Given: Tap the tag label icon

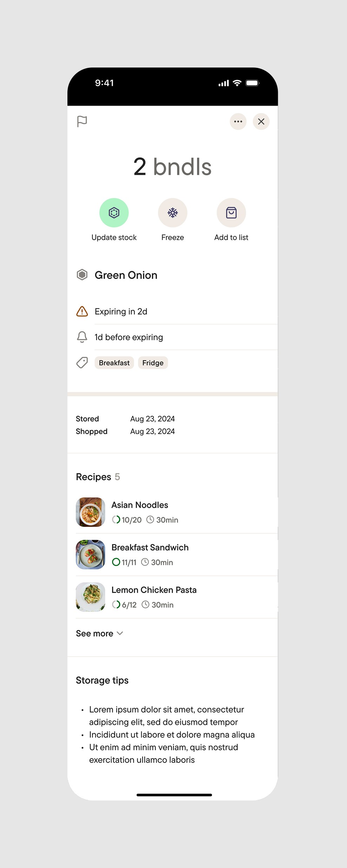Looking at the screenshot, I should [82, 363].
